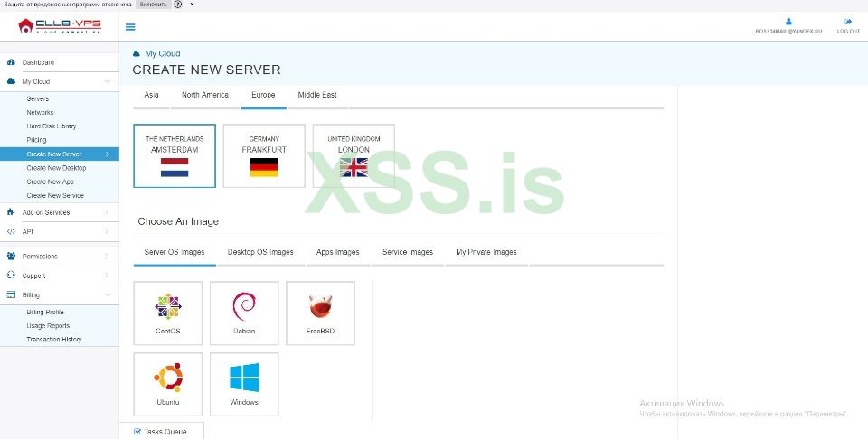Click the My Cloud sidebar cloud icon
This screenshot has height=439, width=868.
11,81
